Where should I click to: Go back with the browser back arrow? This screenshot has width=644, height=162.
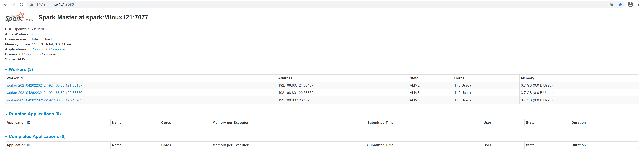pos(6,4)
